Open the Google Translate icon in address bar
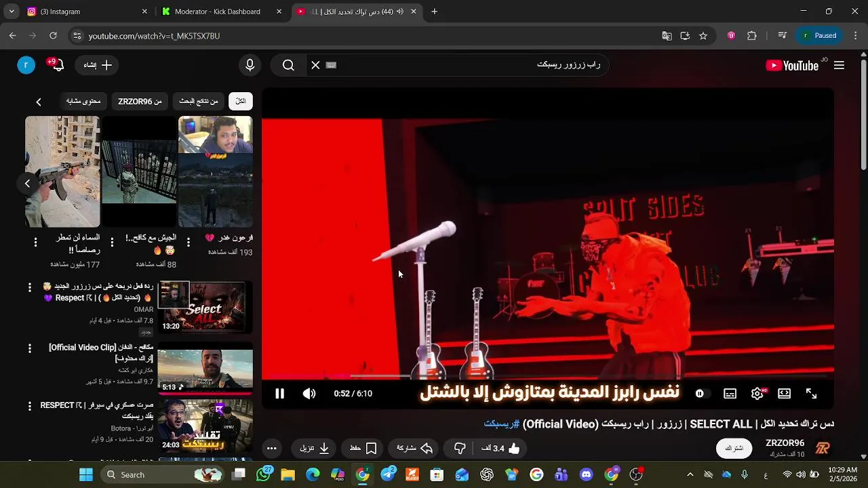868x488 pixels. 667,36
